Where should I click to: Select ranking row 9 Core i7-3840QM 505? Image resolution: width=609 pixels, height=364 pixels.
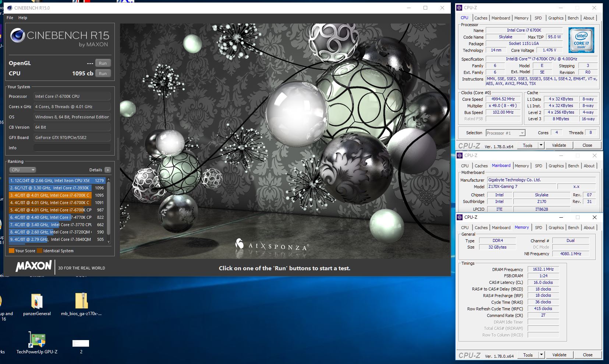57,239
